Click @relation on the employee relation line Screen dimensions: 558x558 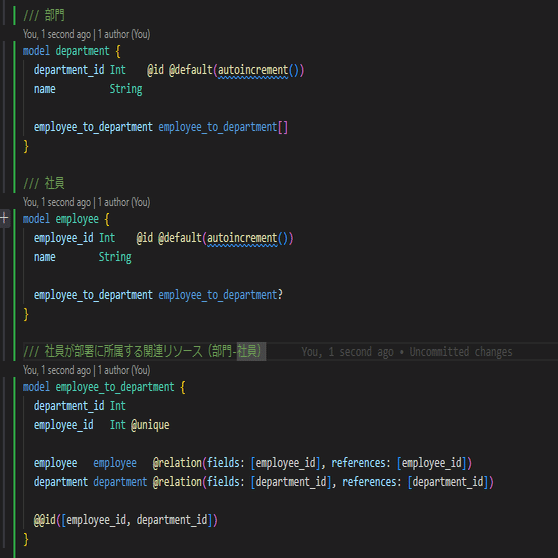177,463
